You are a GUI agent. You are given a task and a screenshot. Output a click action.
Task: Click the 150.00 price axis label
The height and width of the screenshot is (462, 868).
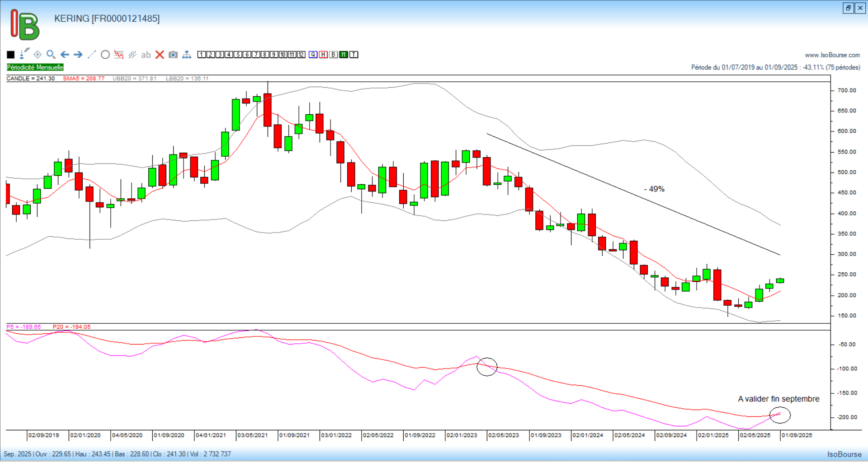coord(847,316)
